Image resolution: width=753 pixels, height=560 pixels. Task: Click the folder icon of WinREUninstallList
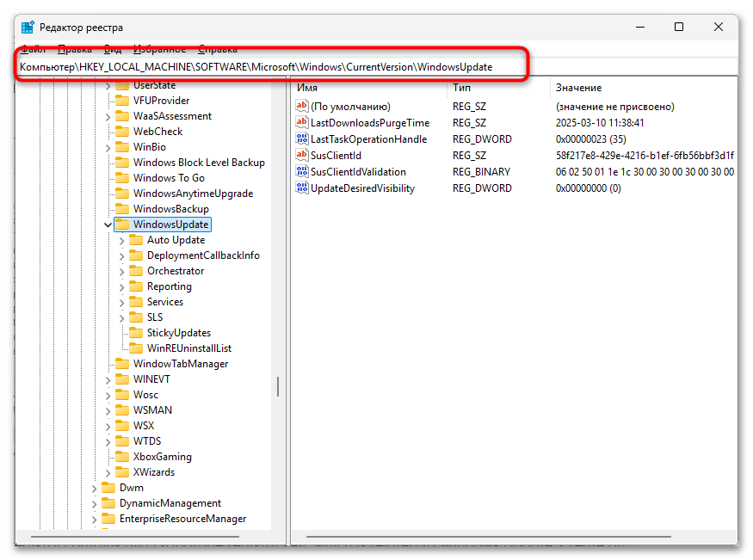(136, 348)
